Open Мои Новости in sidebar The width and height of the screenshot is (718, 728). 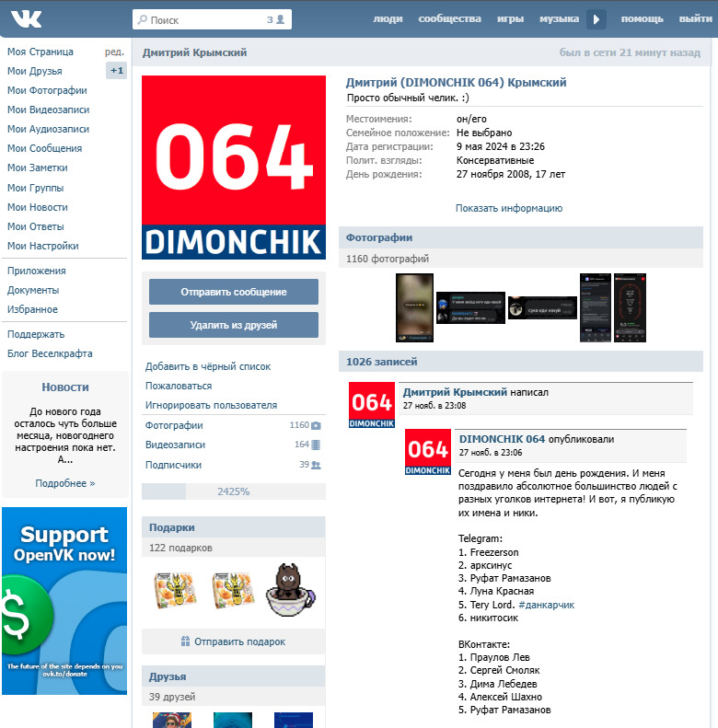tap(38, 207)
